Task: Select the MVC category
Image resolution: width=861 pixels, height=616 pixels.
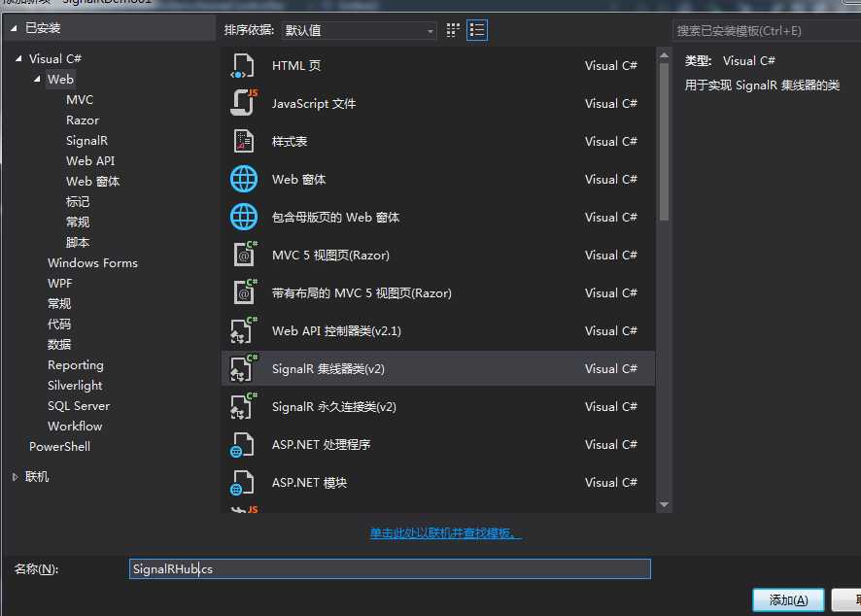Action: pos(80,100)
